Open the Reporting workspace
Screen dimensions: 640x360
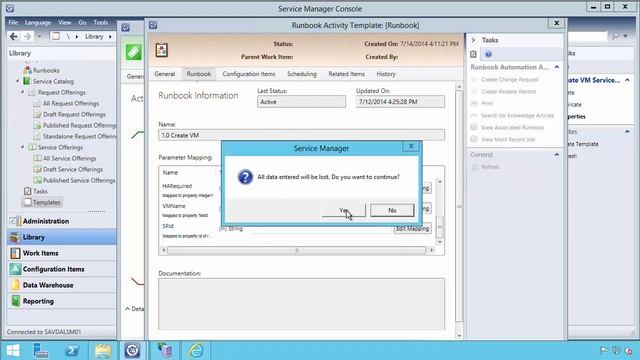[62, 301]
